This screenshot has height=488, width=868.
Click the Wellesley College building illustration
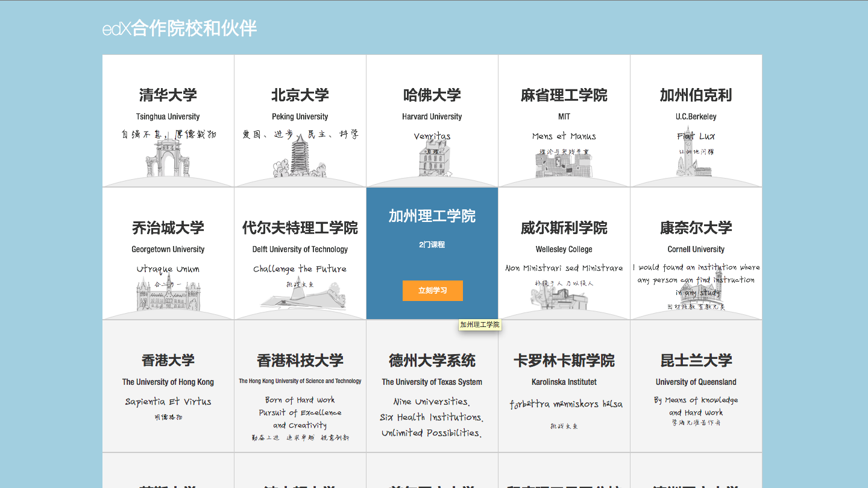[561, 296]
